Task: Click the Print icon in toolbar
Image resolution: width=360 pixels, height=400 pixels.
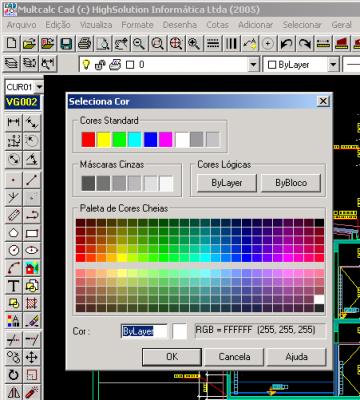Action: (x=84, y=44)
